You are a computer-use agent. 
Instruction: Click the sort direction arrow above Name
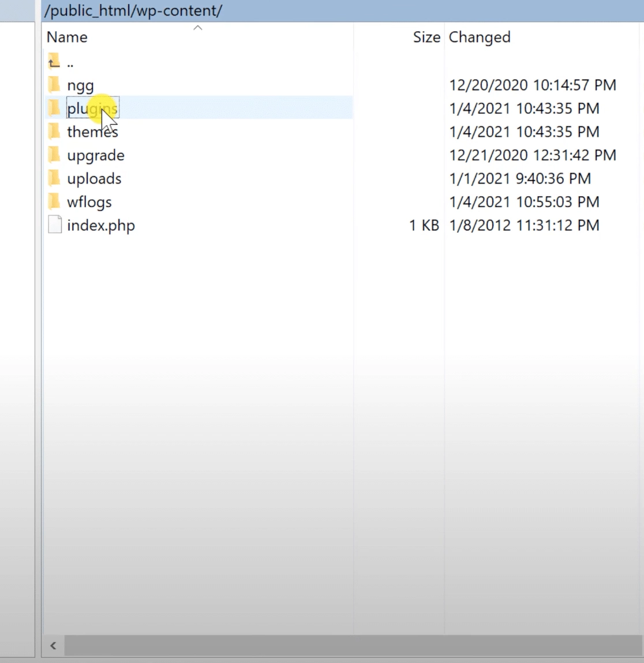(197, 28)
